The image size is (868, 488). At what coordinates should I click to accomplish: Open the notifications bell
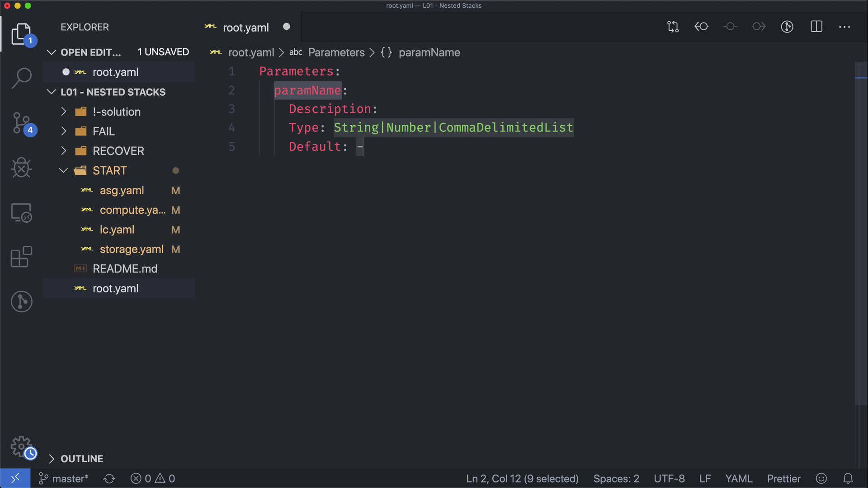tap(848, 479)
